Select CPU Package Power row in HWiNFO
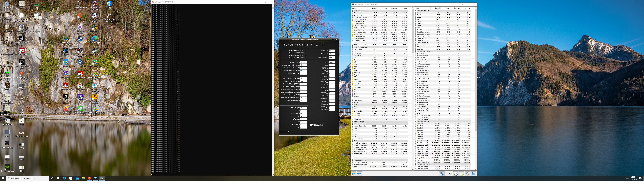This screenshot has height=194, width=644. (x=380, y=32)
